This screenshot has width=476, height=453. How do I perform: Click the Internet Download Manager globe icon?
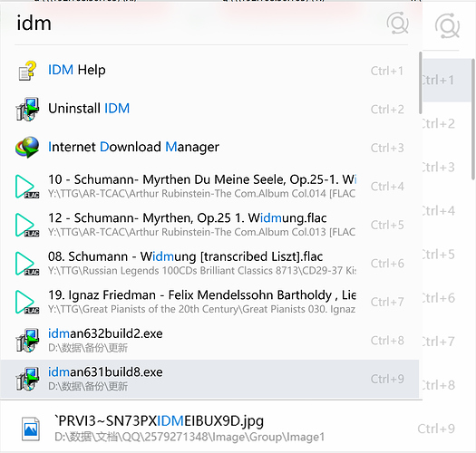click(27, 147)
